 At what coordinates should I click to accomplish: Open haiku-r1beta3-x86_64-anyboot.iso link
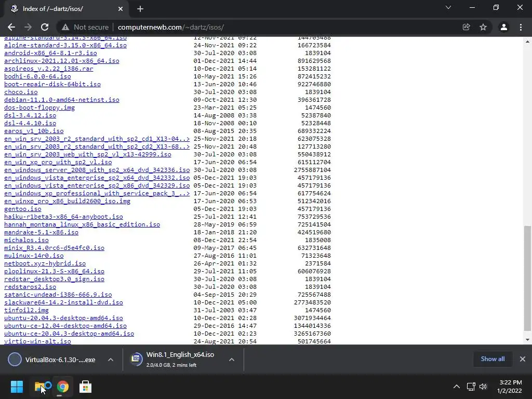tap(63, 217)
